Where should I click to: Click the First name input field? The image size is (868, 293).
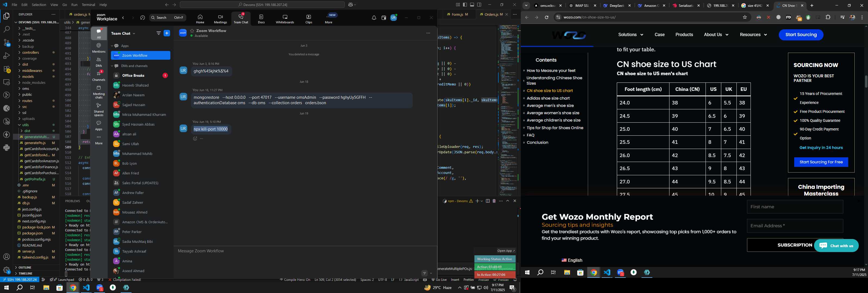795,207
